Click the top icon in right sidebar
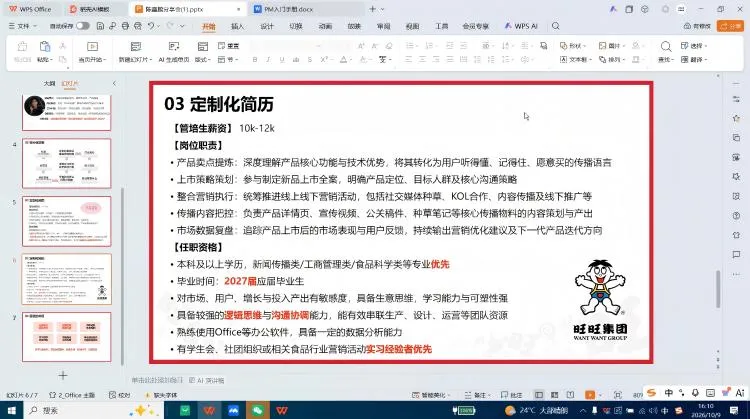Viewport: 750px width, 419px height. 736,84
